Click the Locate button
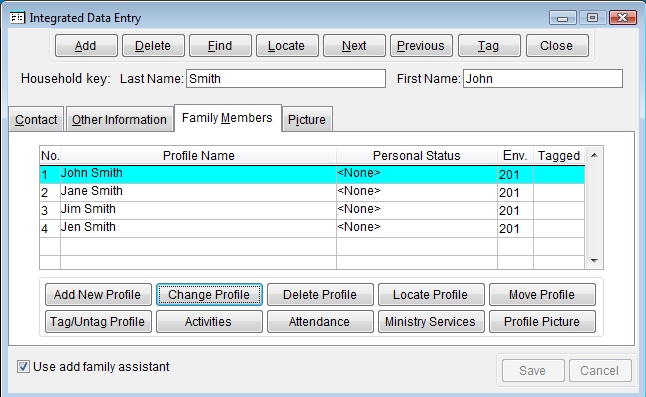 tap(287, 46)
